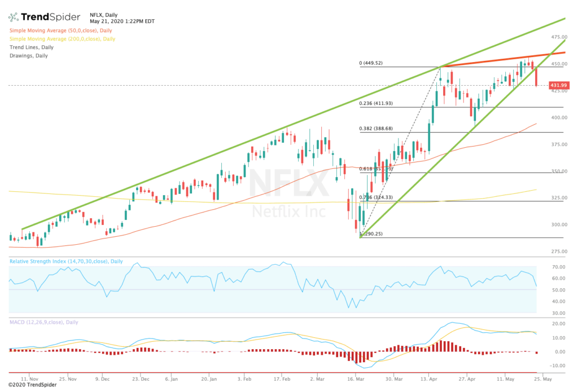Select Fibonacci level 0.382 (388.68) label
The height and width of the screenshot is (392, 578).
click(x=376, y=129)
